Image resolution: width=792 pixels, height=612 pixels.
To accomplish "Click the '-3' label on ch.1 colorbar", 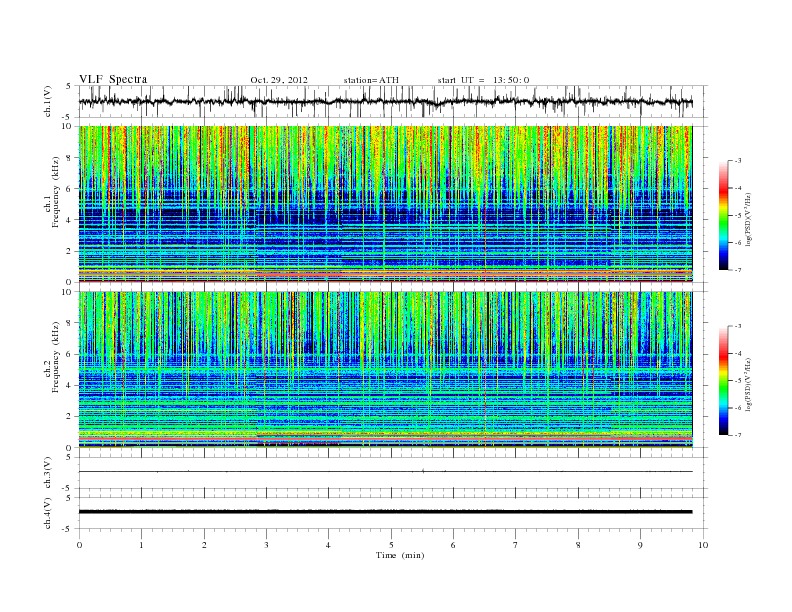I will pyautogui.click(x=737, y=161).
